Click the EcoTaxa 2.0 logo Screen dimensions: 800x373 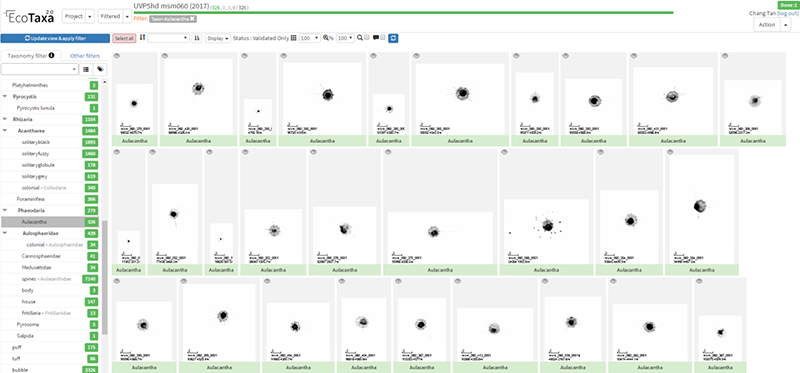coord(30,16)
